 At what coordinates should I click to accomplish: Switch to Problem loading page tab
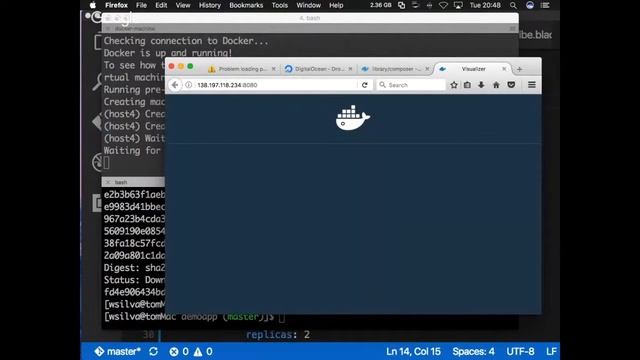242,69
